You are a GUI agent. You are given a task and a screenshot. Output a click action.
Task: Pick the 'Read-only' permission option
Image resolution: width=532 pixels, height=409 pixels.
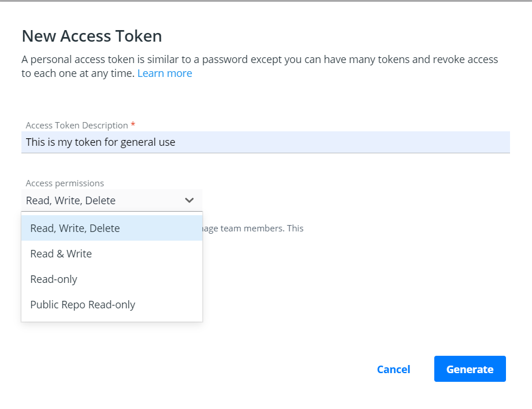click(54, 279)
